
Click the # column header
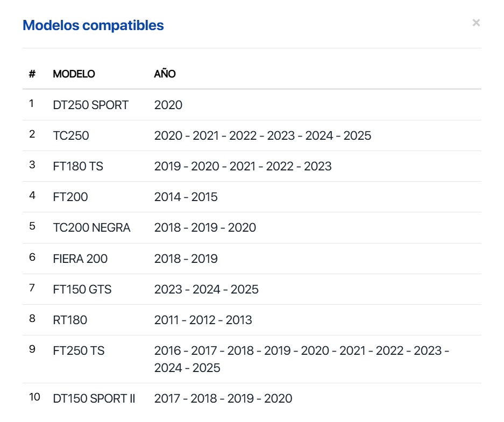[x=32, y=74]
